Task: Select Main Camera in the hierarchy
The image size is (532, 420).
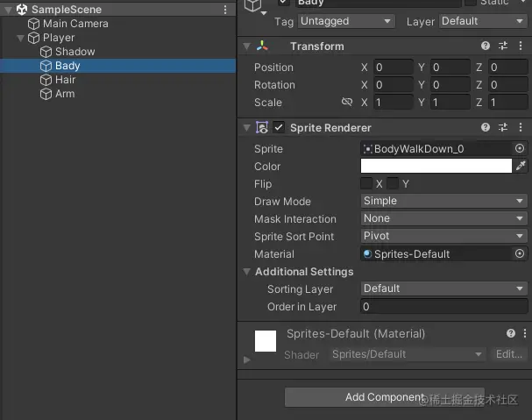Action: 75,24
